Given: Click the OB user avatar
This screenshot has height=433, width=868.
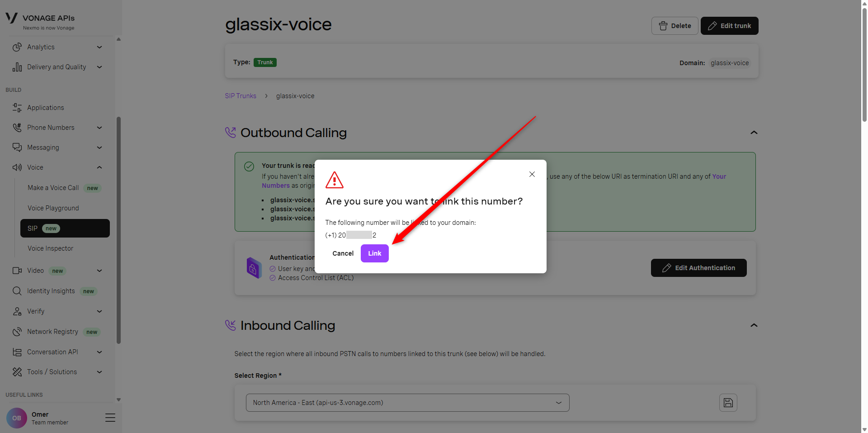Looking at the screenshot, I should (x=17, y=418).
